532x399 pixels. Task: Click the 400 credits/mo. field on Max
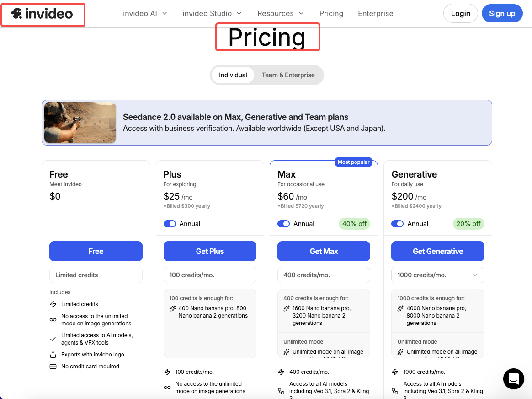click(x=324, y=275)
